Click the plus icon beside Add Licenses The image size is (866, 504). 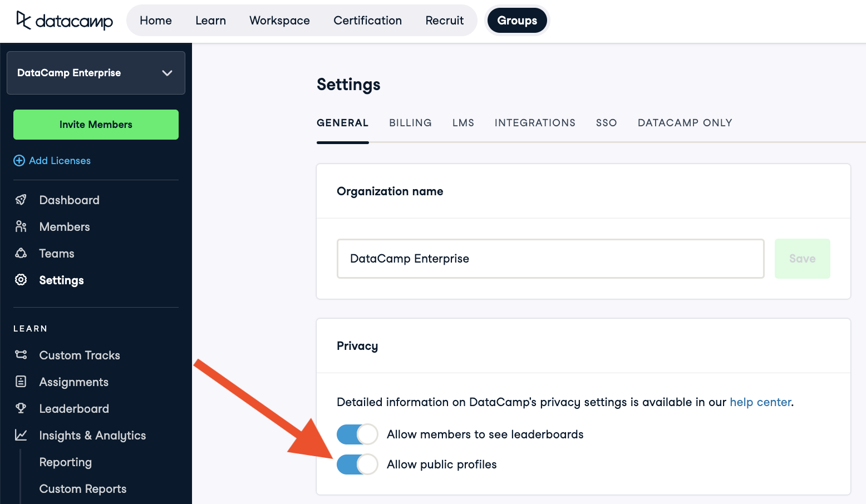[19, 161]
